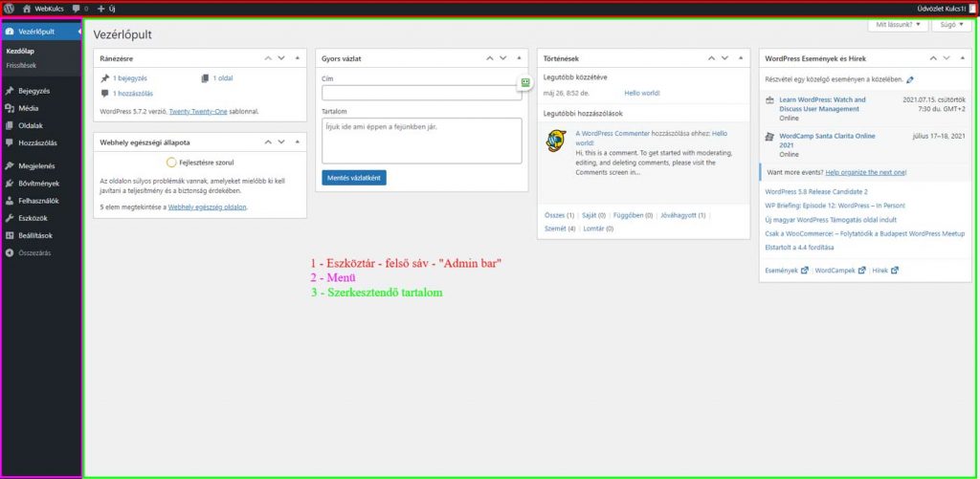Viewport: 980px width, 479px height.
Task: Filter comments by Összes (1)
Action: tap(559, 215)
